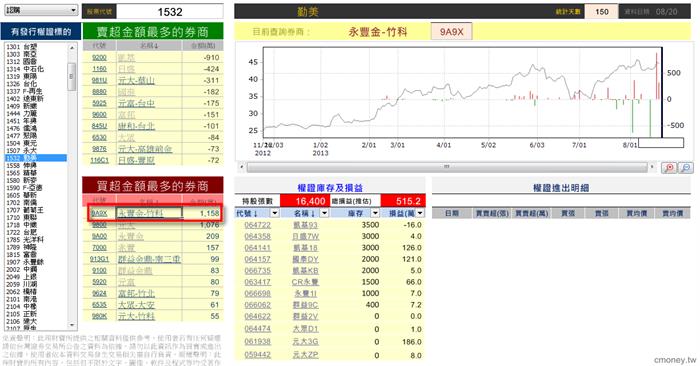Open warrant code link 064622
Image resolution: width=700 pixels, height=366 pixels.
pyautogui.click(x=257, y=316)
